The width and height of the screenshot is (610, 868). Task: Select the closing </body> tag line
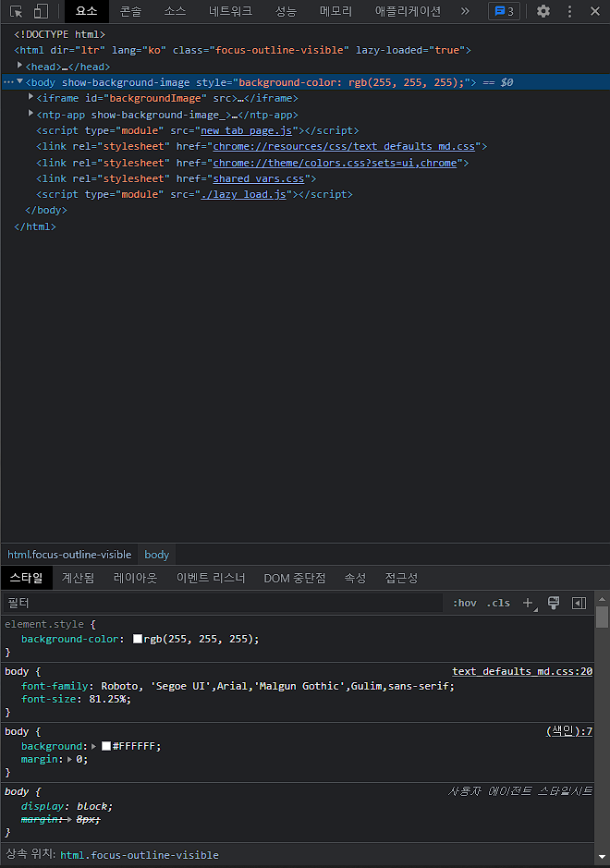tap(46, 211)
